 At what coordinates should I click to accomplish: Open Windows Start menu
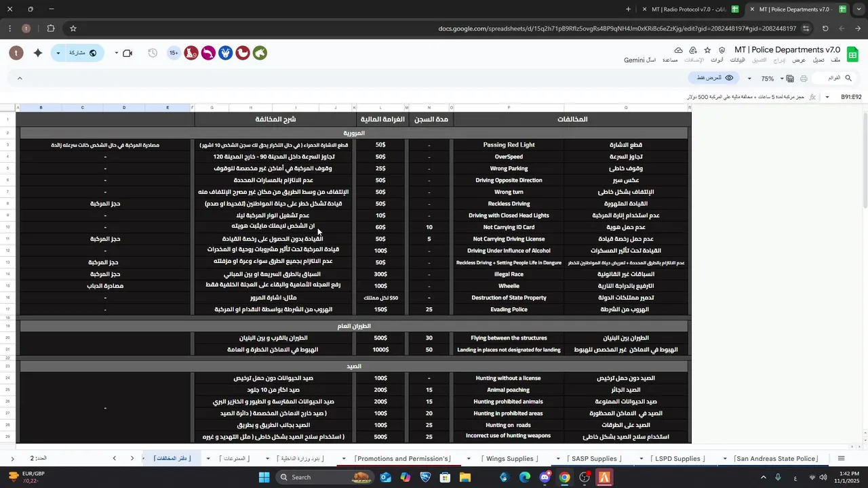[264, 477]
